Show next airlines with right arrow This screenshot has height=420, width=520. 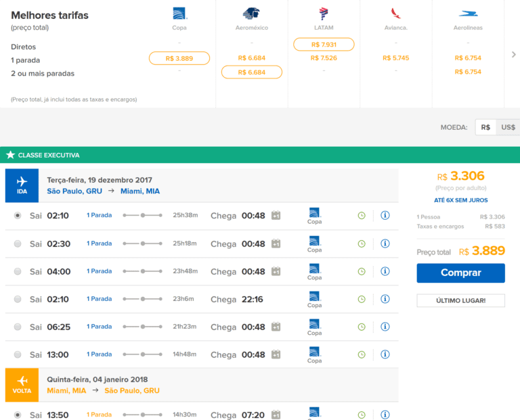513,55
